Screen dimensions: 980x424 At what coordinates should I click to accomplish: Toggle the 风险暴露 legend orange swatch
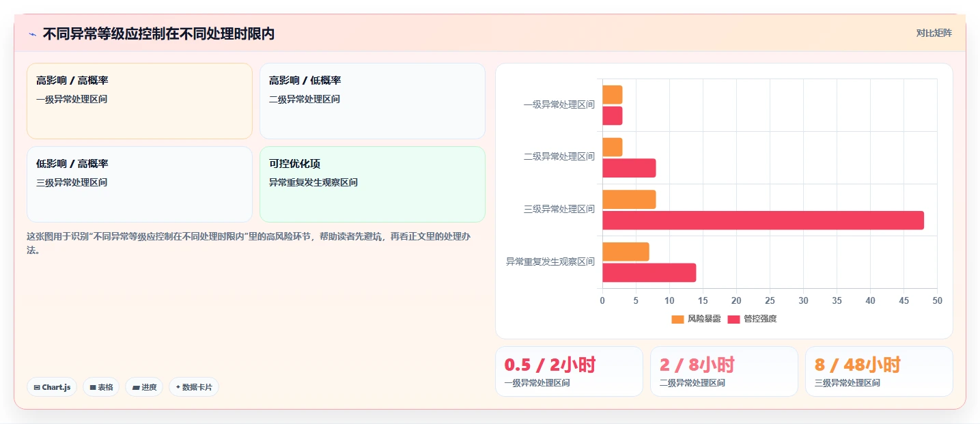677,319
